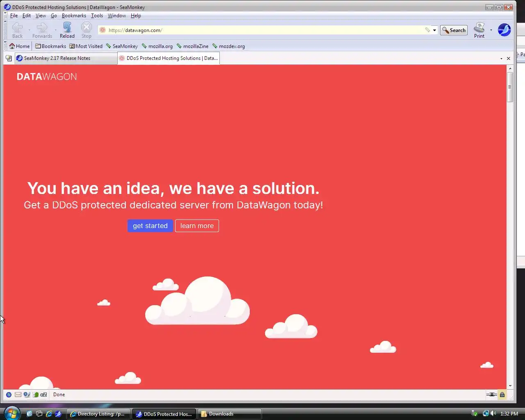Open the mozdev.org bookmark
The height and width of the screenshot is (420, 525).
pyautogui.click(x=228, y=46)
